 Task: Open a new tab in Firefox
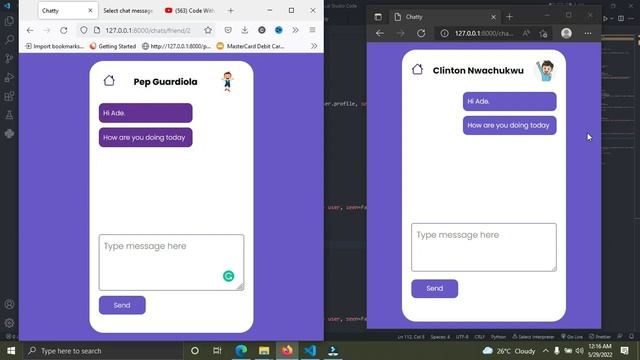pyautogui.click(x=231, y=11)
